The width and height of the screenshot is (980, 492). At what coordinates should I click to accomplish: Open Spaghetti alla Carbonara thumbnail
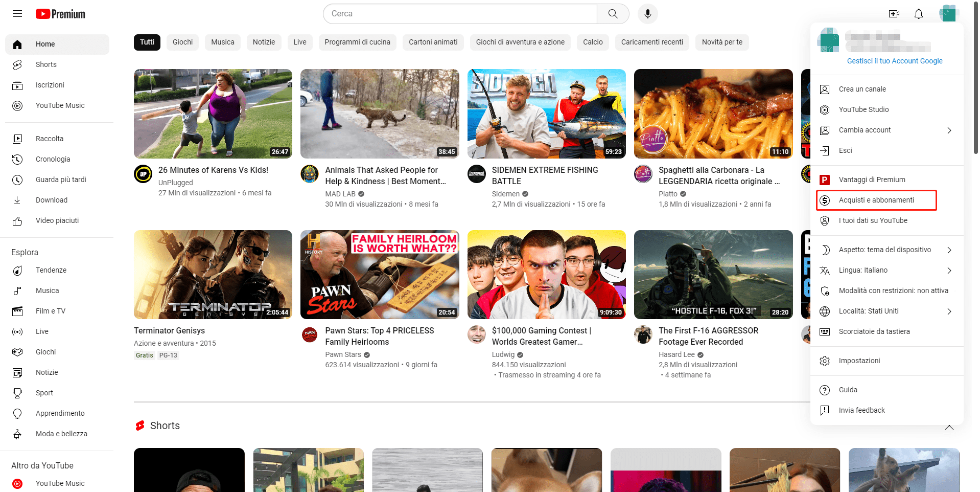pos(713,114)
